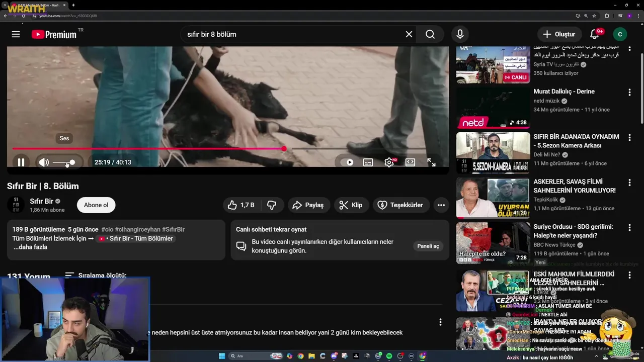Like the video (1,7 B)
Viewport: 644px width, 362px height.
coord(241,205)
